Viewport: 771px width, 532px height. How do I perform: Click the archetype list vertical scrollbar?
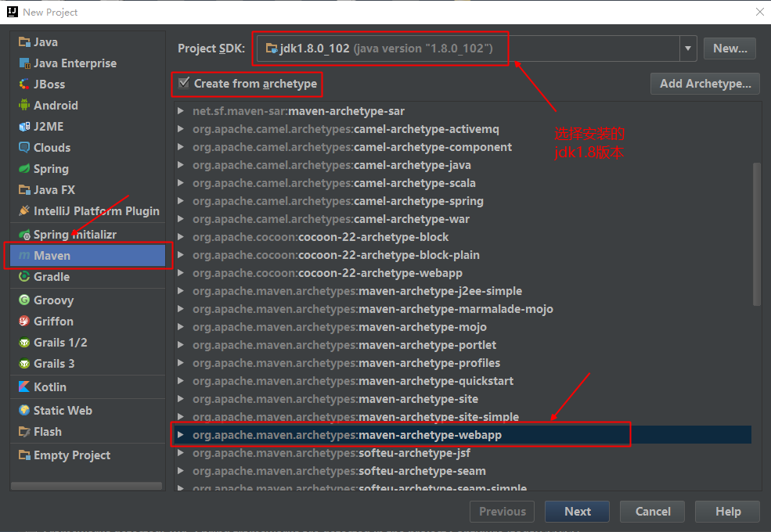tap(755, 233)
